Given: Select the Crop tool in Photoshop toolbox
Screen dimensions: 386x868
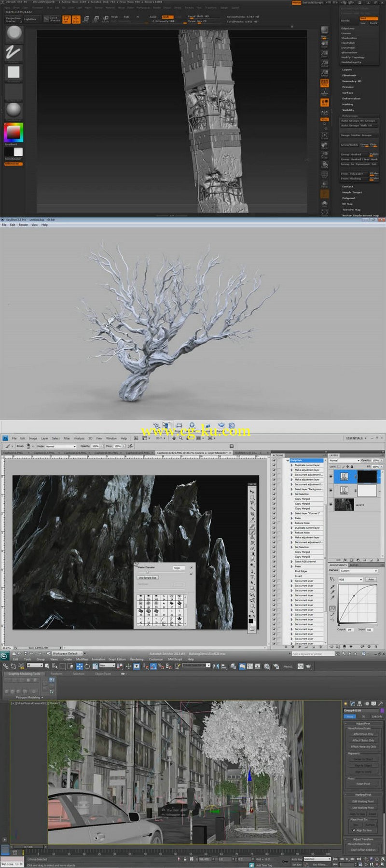Looking at the screenshot, I should pos(252,514).
